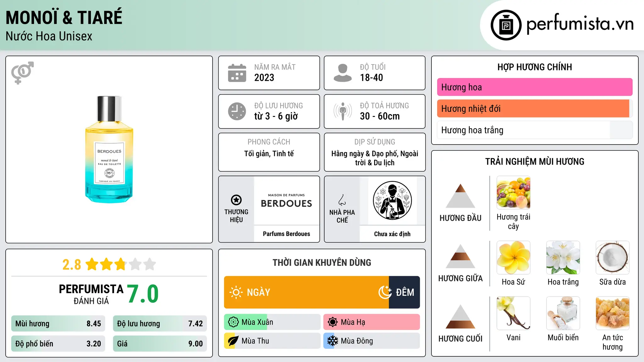Click the TRẢI NGHIỆM MÙI HƯƠNG heading
This screenshot has height=362, width=644.
pos(535,162)
